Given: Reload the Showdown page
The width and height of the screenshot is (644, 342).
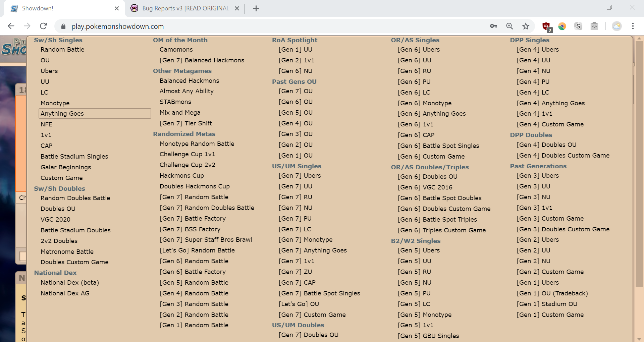Looking at the screenshot, I should (43, 26).
